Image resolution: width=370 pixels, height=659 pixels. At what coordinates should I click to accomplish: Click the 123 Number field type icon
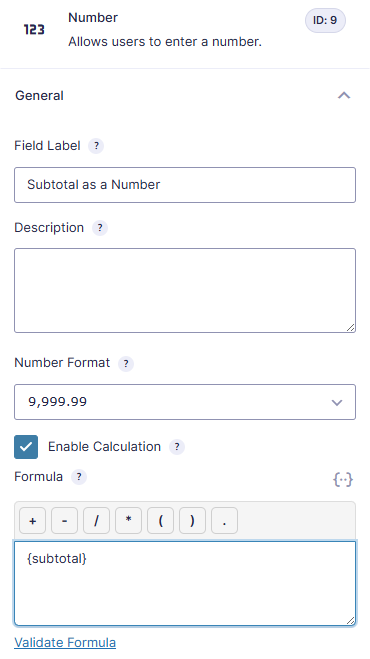[x=34, y=29]
